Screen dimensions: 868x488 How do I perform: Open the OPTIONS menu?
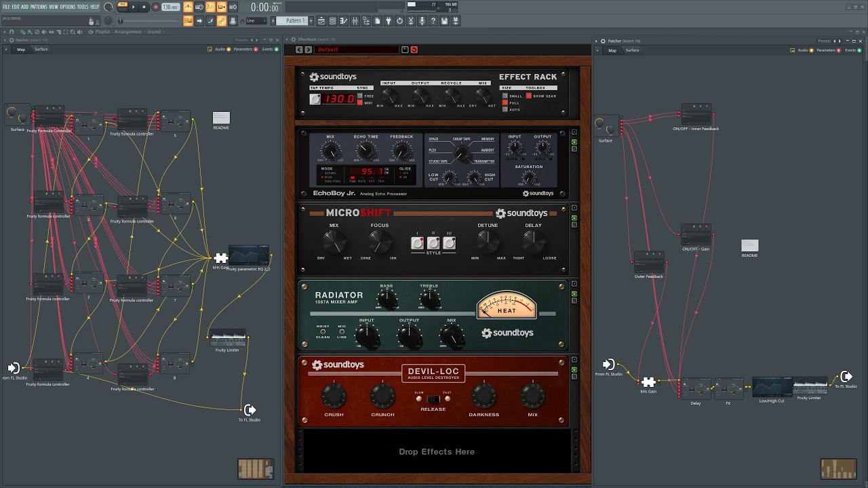click(68, 7)
